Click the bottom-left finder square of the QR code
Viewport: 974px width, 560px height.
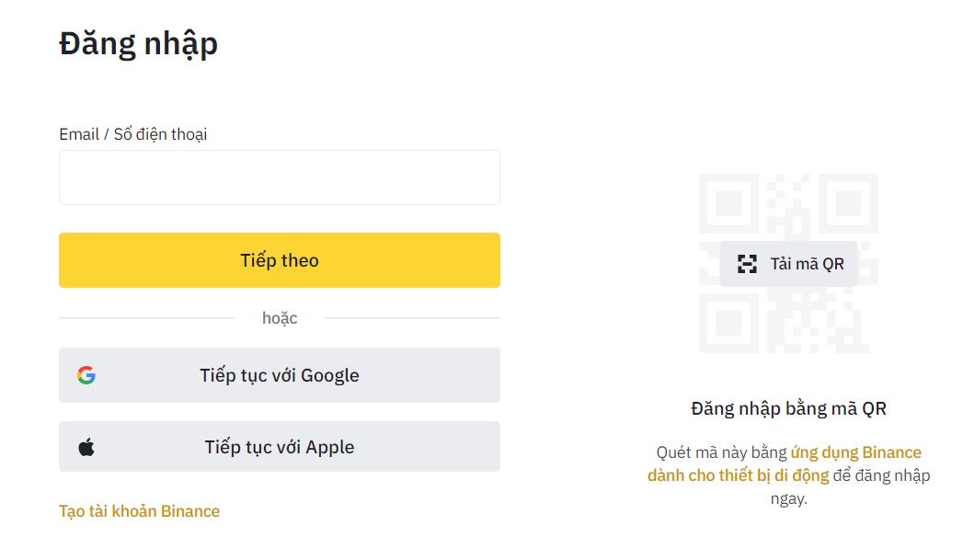(728, 324)
